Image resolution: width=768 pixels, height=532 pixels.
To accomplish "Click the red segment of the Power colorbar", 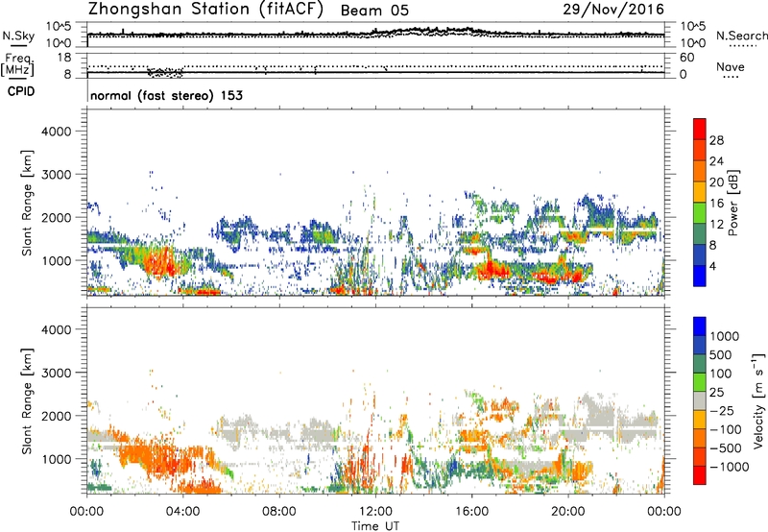I will pyautogui.click(x=700, y=130).
